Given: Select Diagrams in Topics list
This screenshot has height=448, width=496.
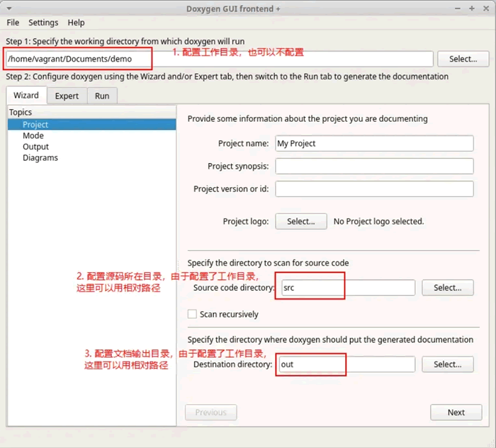Looking at the screenshot, I should (40, 158).
